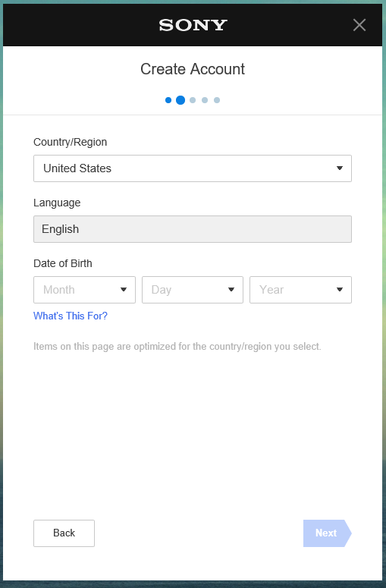Screen dimensions: 386x588
Task: Open the Year dropdown
Action: pyautogui.click(x=300, y=290)
